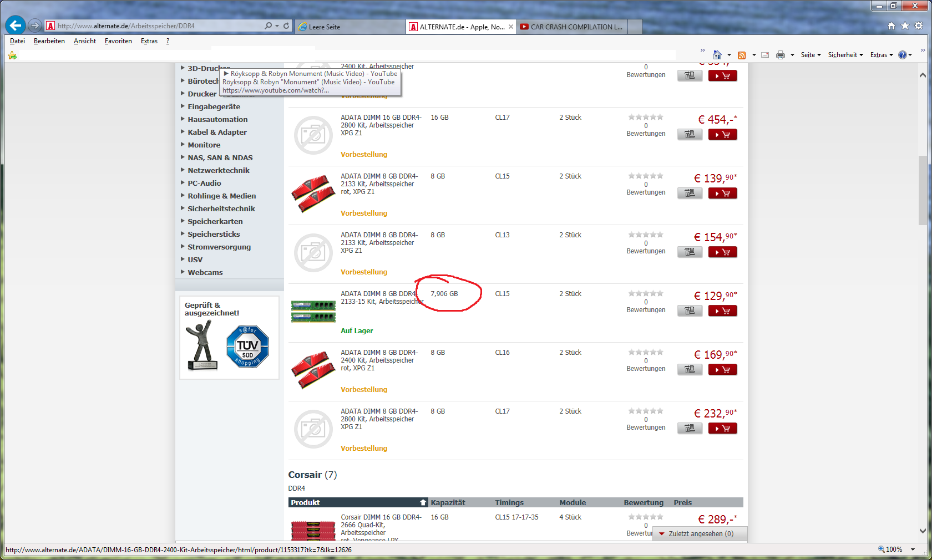Add the €154,90 ADATA kit to cart

[x=722, y=252]
